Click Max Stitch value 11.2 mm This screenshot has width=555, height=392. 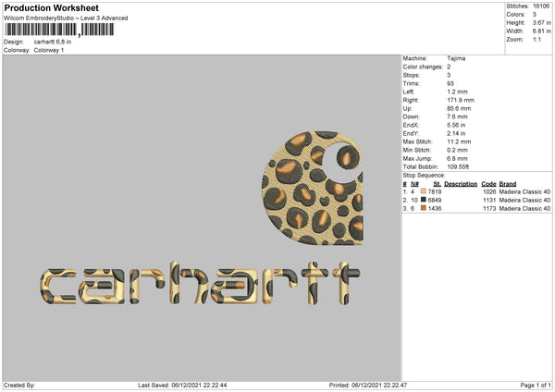(x=459, y=141)
